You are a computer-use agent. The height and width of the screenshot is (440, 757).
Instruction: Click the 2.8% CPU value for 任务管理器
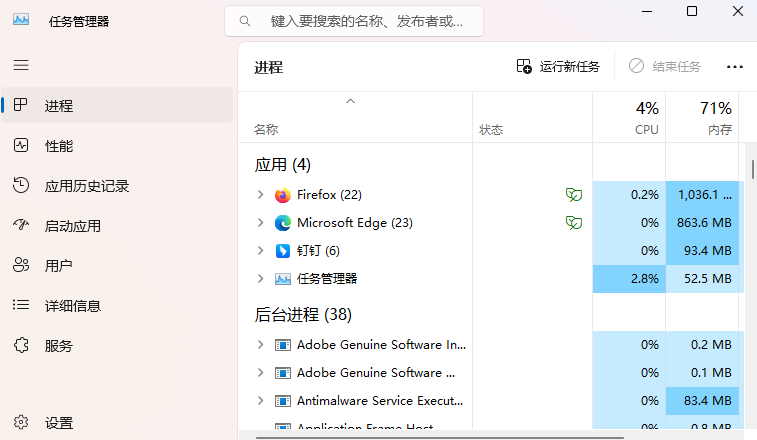pyautogui.click(x=629, y=279)
